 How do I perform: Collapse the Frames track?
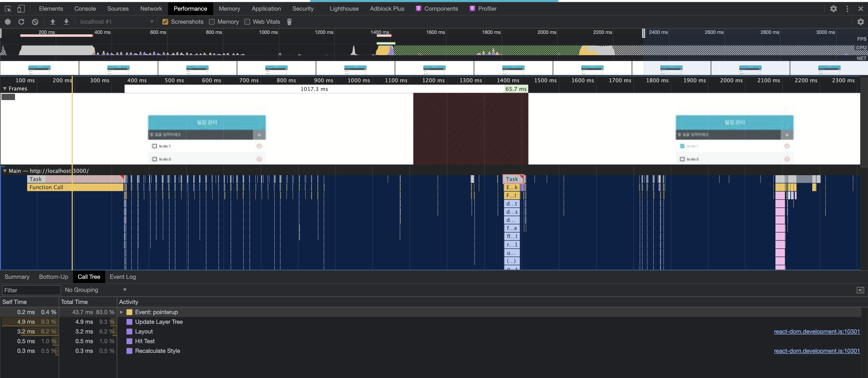pos(5,89)
